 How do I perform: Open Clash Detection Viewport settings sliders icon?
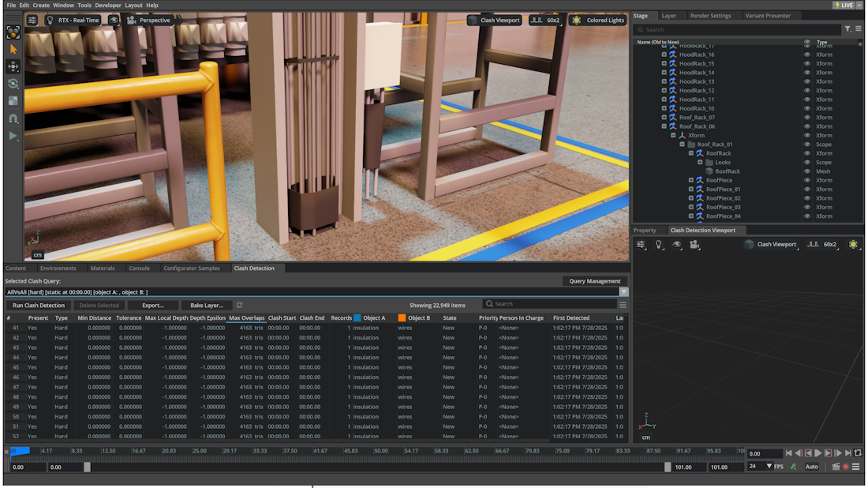[x=641, y=244]
